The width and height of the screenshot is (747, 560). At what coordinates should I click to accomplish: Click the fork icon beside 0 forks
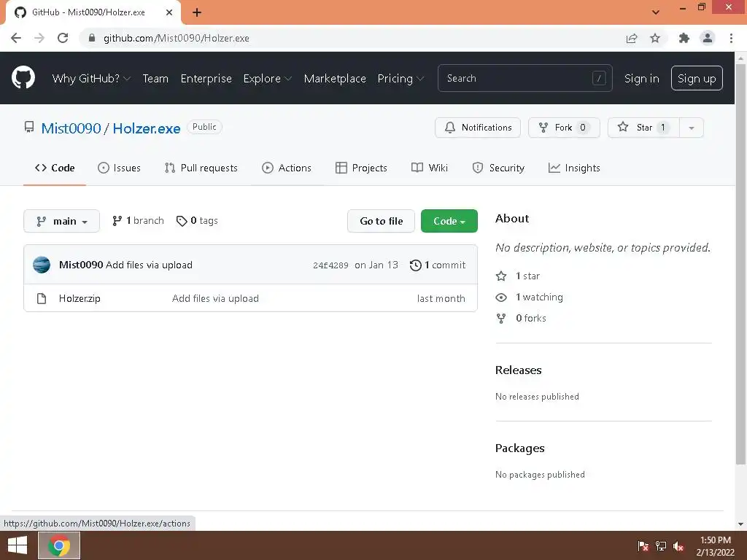[501, 318]
